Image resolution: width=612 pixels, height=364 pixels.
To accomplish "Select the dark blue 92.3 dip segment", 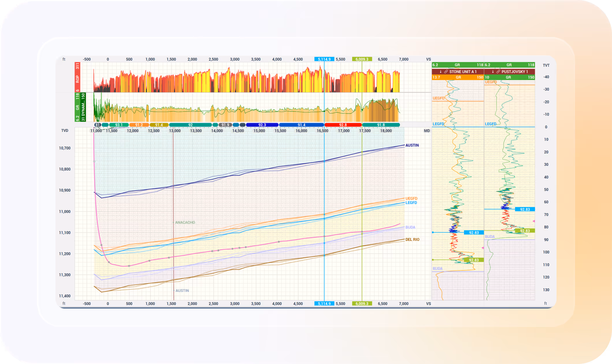I will click(x=262, y=125).
